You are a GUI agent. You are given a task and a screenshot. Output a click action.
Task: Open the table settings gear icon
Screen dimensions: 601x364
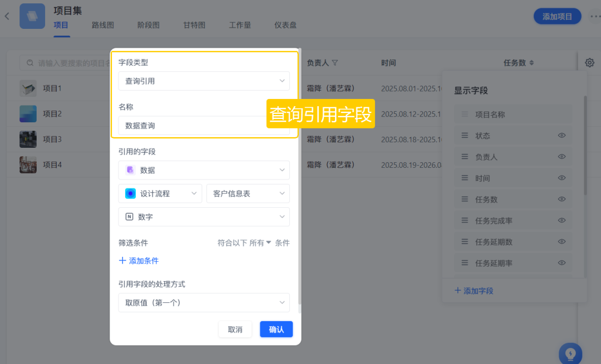(x=589, y=63)
